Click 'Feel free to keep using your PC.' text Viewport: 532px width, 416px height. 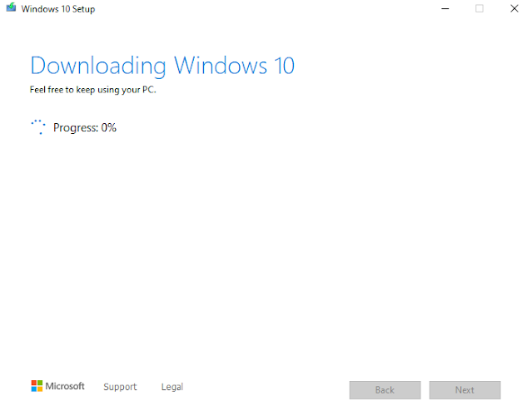pyautogui.click(x=93, y=90)
